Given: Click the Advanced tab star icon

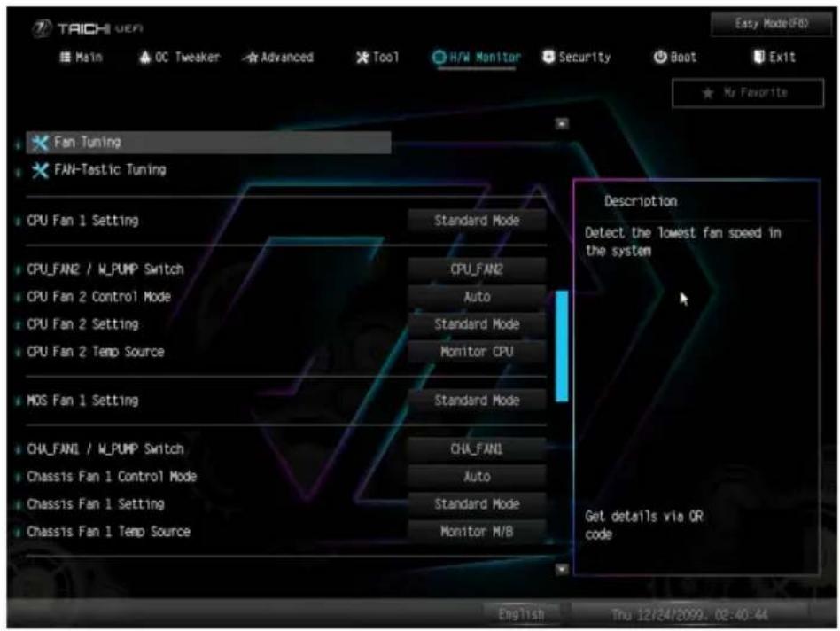Looking at the screenshot, I should point(251,58).
